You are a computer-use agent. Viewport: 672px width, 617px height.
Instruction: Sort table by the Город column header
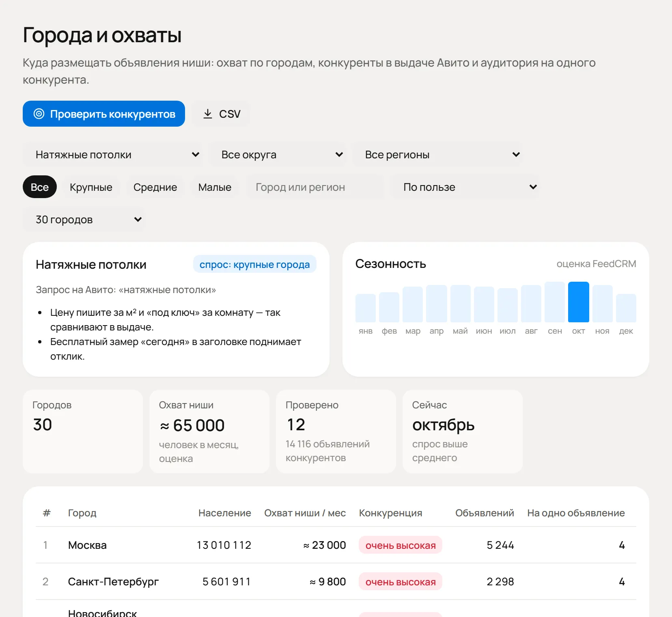82,513
